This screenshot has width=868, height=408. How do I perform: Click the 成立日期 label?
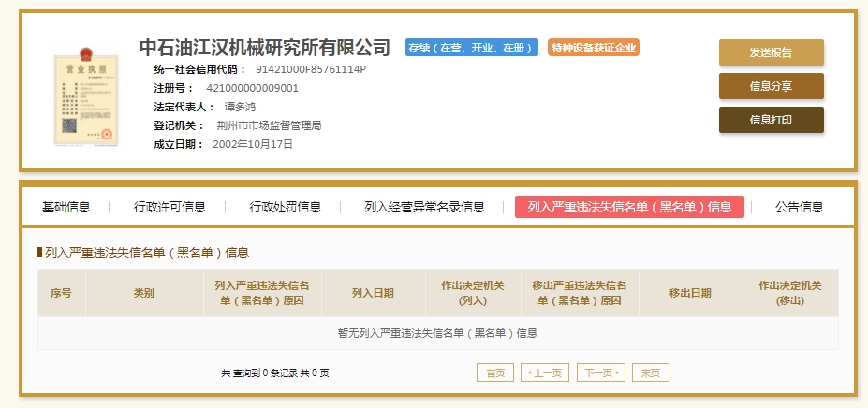click(179, 144)
